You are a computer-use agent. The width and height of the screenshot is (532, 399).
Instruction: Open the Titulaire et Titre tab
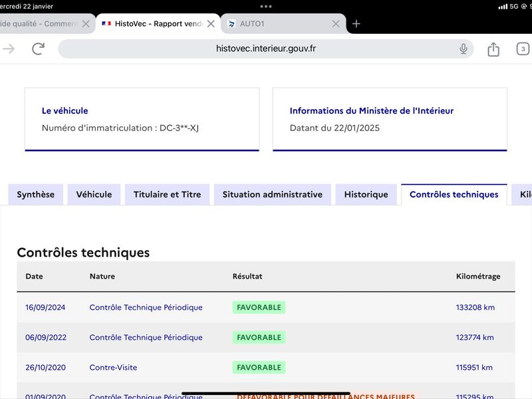pyautogui.click(x=168, y=194)
